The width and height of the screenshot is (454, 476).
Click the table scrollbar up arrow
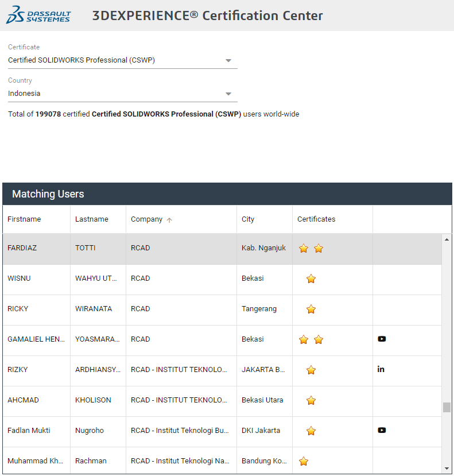pos(447,239)
